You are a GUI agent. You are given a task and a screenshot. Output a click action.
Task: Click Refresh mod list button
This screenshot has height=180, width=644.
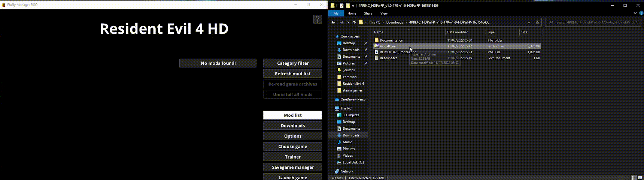[292, 73]
